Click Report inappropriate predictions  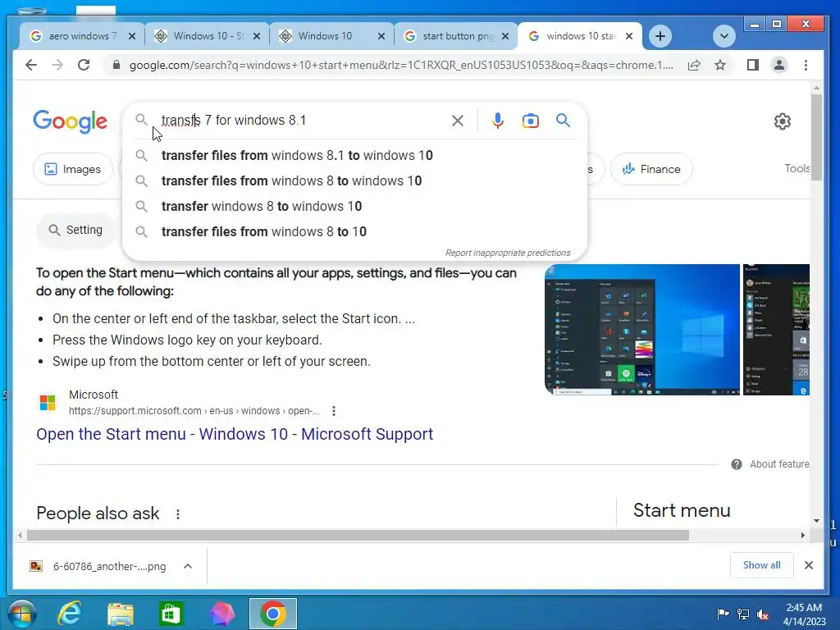tap(507, 253)
